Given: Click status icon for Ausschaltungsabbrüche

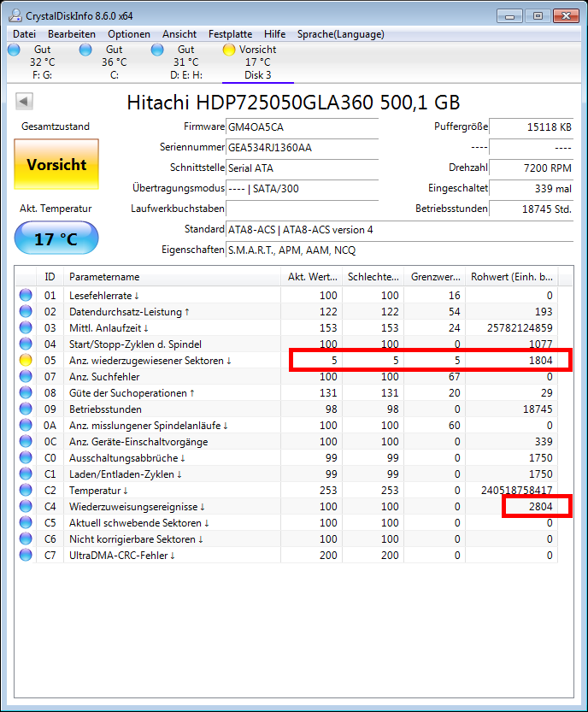Looking at the screenshot, I should (26, 458).
